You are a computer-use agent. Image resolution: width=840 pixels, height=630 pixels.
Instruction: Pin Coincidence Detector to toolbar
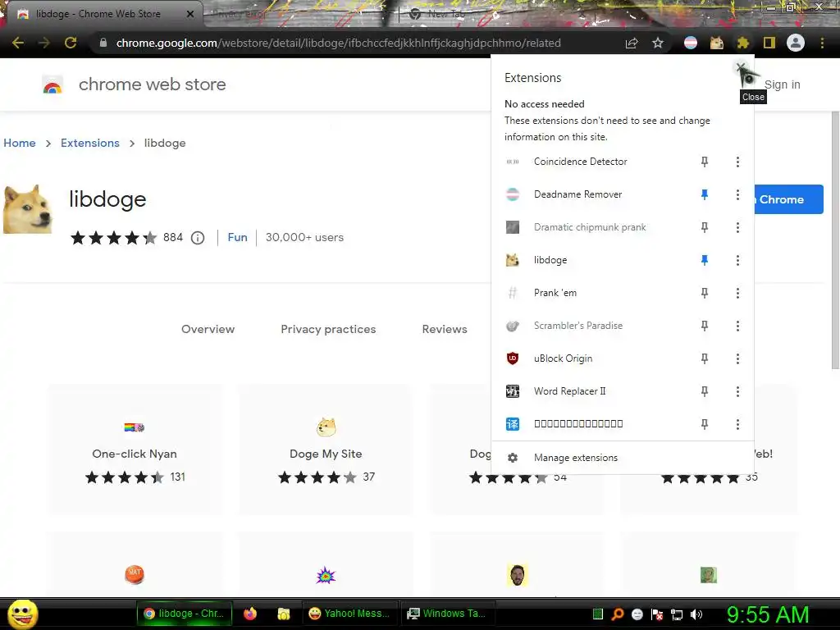(x=705, y=162)
